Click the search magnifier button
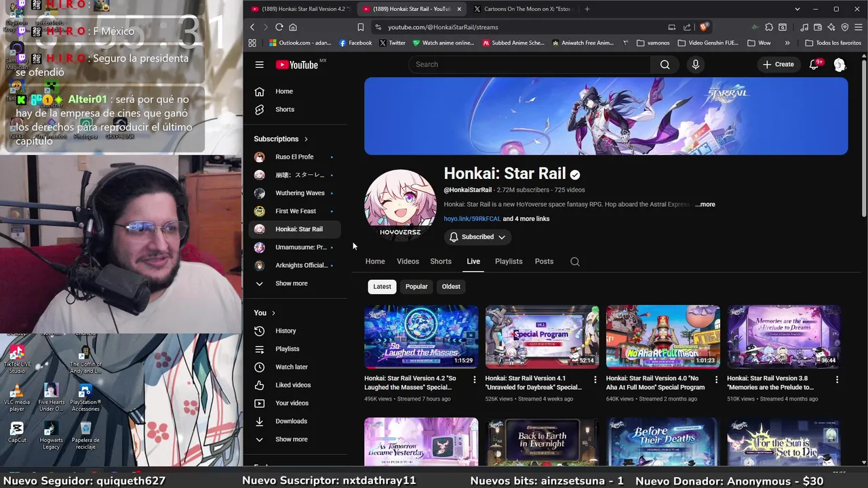 coord(665,64)
